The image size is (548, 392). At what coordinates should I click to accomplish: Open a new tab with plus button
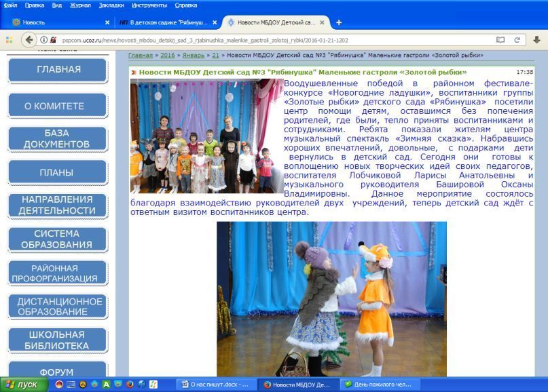coord(339,22)
